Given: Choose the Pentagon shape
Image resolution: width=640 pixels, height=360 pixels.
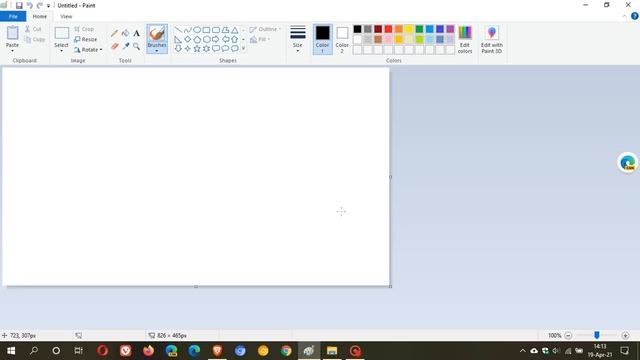Looking at the screenshot, I should [197, 40].
